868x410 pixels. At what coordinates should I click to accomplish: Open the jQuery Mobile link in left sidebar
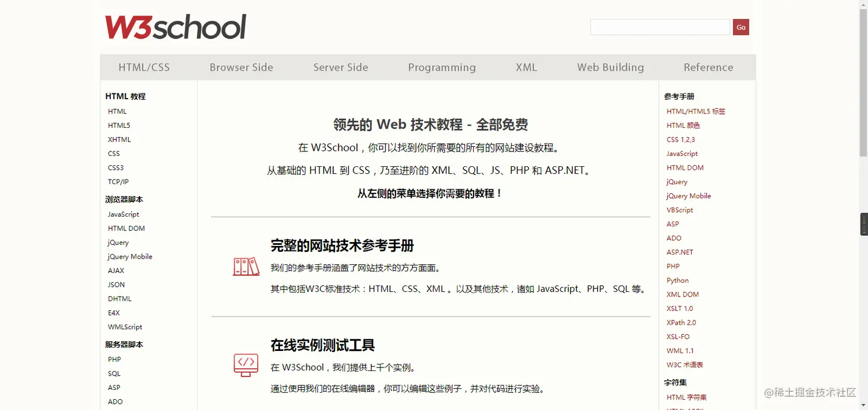coord(130,256)
